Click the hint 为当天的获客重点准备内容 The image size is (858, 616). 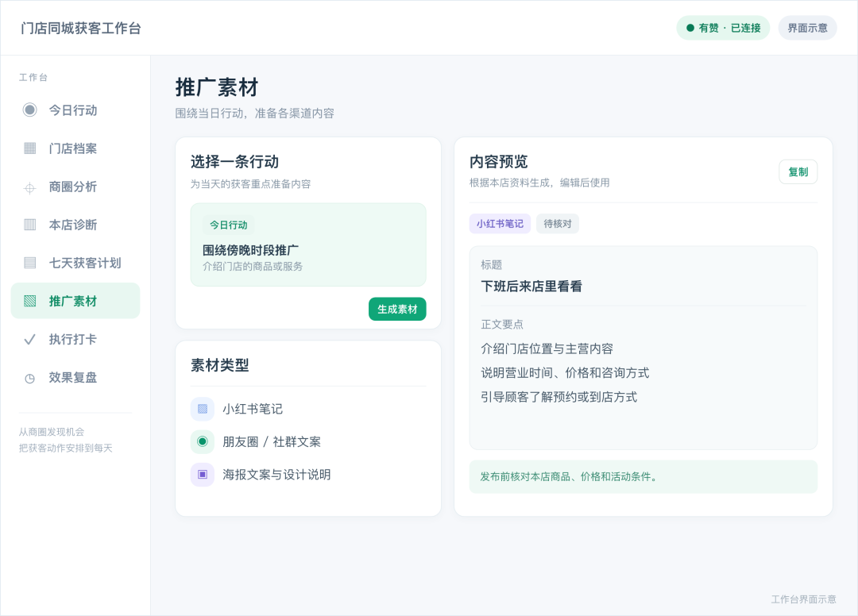(250, 184)
